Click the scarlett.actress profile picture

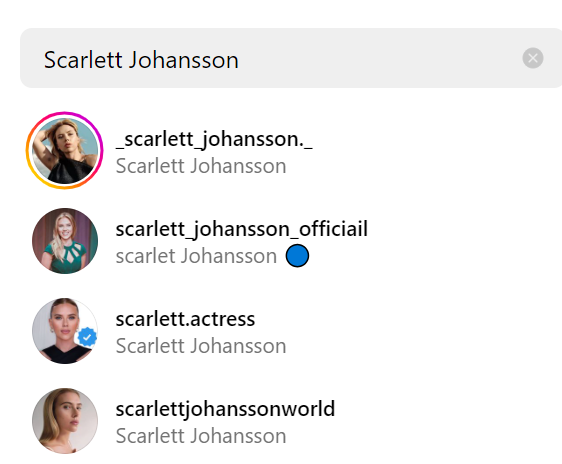[x=65, y=331]
